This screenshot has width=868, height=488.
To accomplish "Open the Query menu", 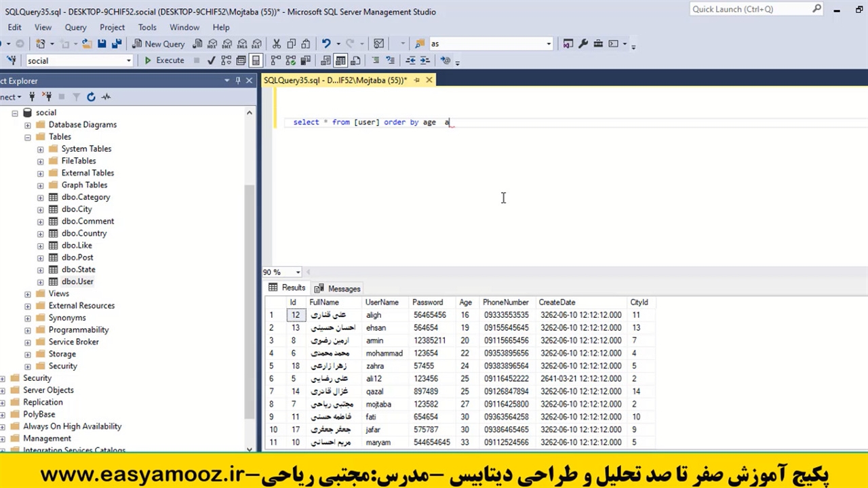I will click(75, 27).
